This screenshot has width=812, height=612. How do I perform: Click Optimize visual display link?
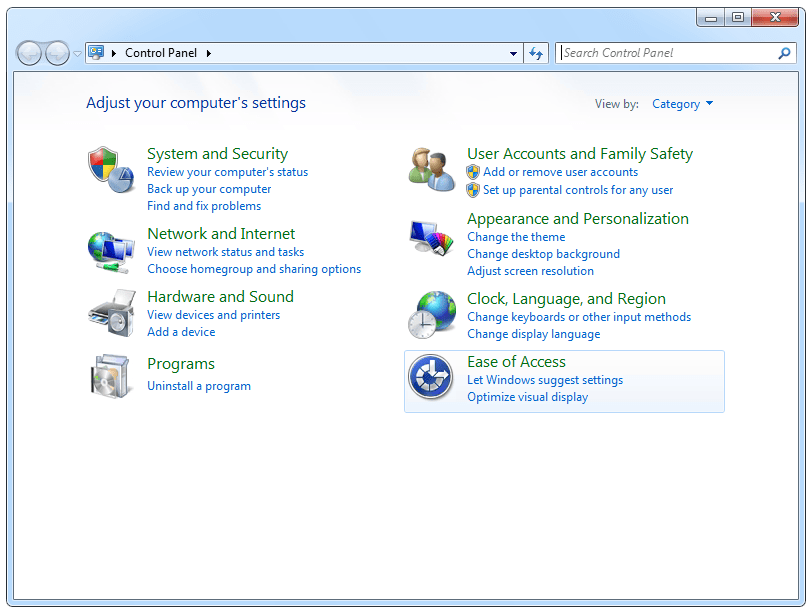point(527,397)
